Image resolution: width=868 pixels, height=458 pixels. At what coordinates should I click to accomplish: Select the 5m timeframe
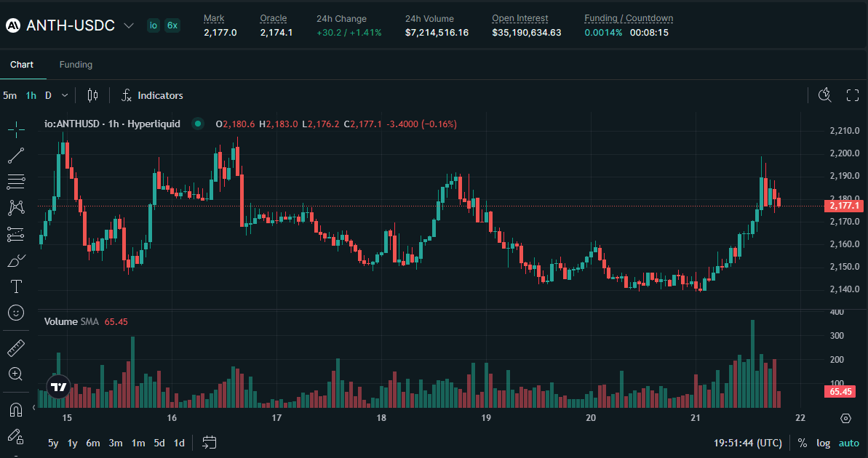click(x=9, y=96)
